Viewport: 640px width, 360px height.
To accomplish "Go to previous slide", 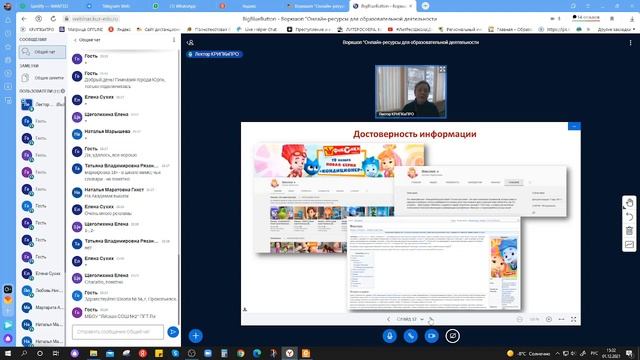I will (389, 319).
